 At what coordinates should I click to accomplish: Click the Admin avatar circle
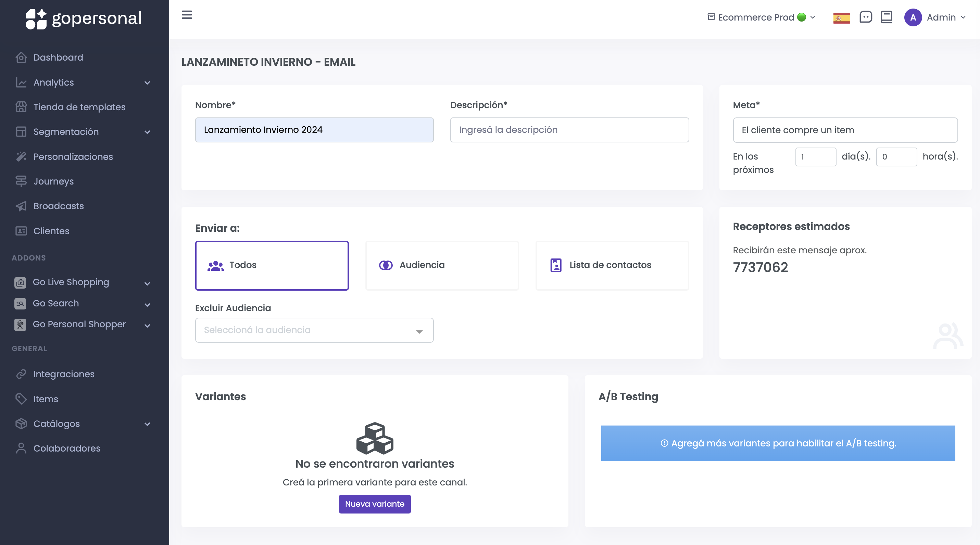click(x=913, y=17)
